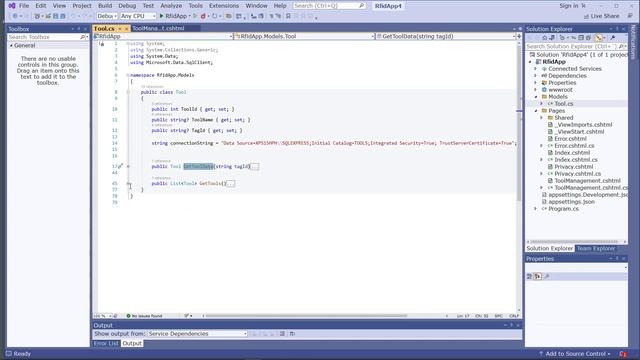Expand the General group in Toolbox

tap(11, 45)
